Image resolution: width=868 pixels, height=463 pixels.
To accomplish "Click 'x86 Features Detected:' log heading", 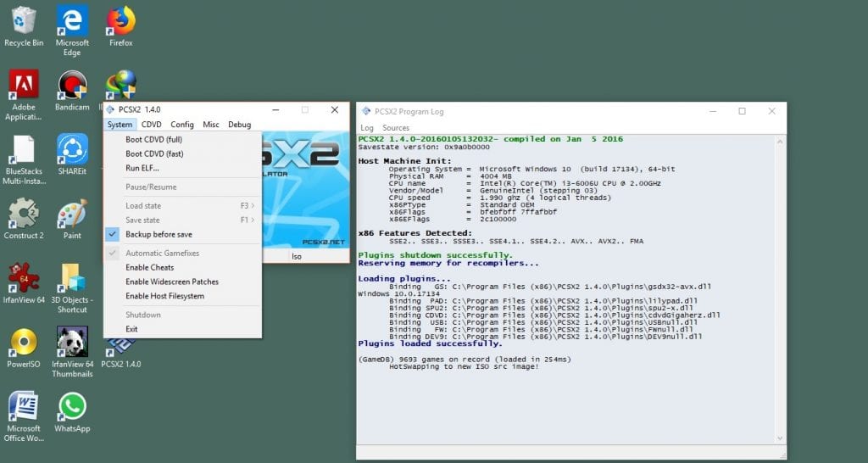I will pos(415,233).
